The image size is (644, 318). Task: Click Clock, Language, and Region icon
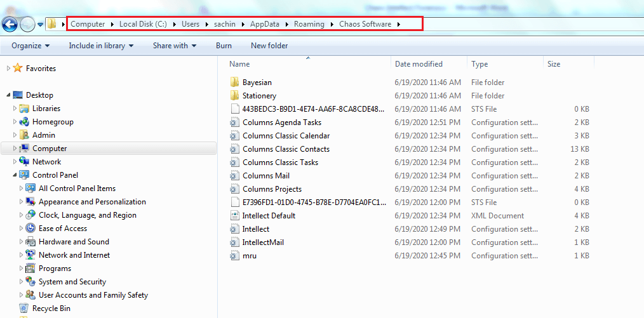point(30,215)
